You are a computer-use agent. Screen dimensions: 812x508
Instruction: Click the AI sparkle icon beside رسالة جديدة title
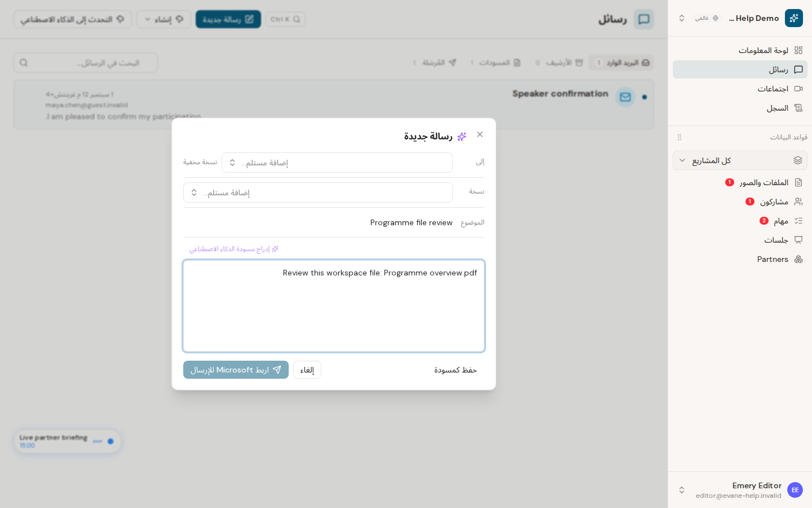coord(462,137)
